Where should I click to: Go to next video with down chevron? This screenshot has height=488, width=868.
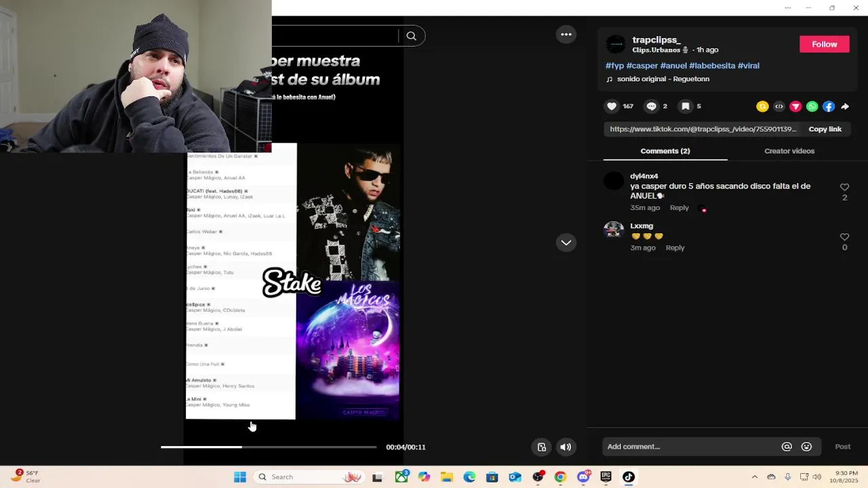coord(566,243)
